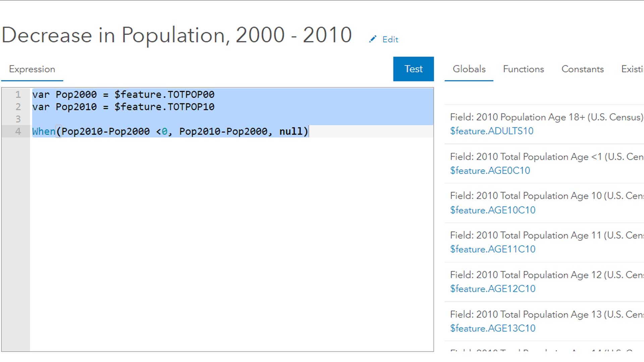Open the Functions tab
This screenshot has height=362, width=644.
point(523,69)
